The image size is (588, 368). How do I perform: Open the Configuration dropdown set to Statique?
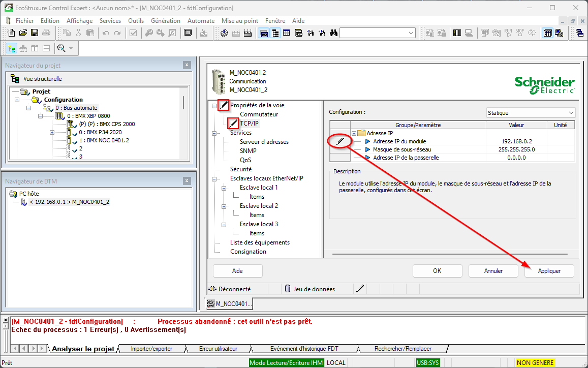pyautogui.click(x=530, y=112)
